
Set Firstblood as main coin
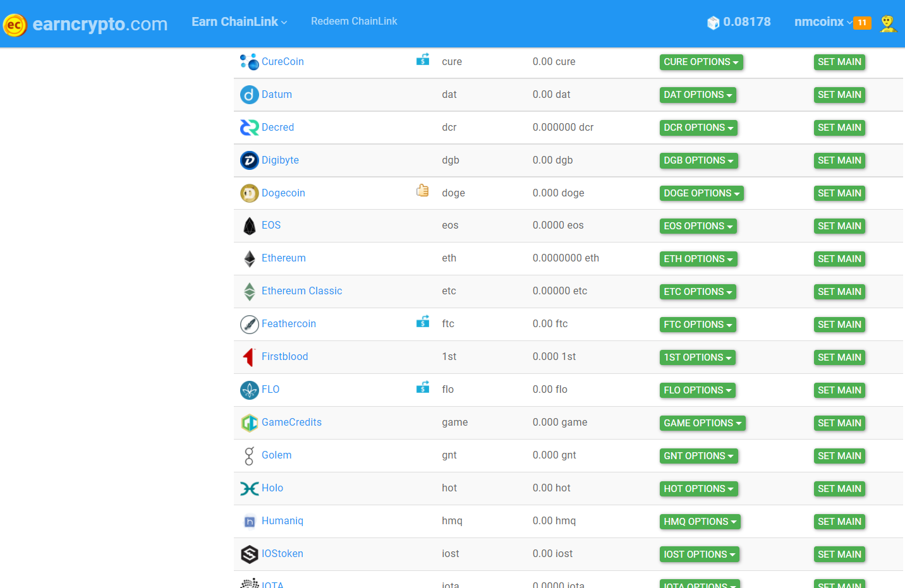[x=839, y=357]
